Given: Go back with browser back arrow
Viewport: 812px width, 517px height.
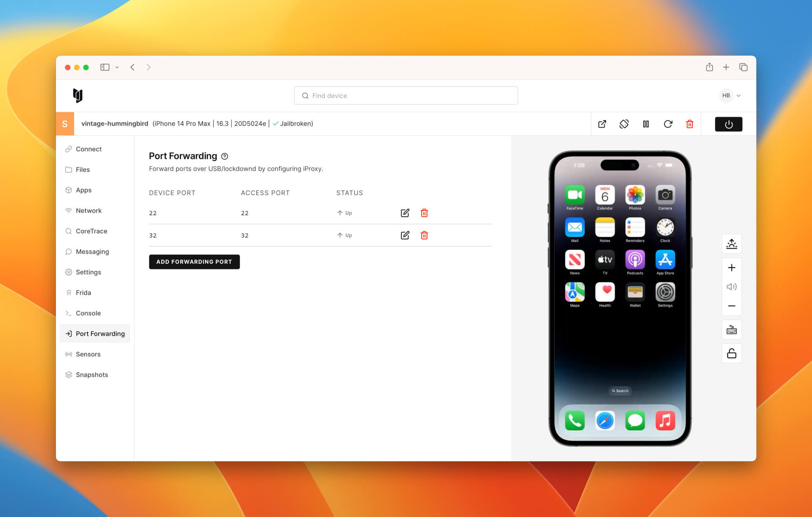Looking at the screenshot, I should (132, 67).
